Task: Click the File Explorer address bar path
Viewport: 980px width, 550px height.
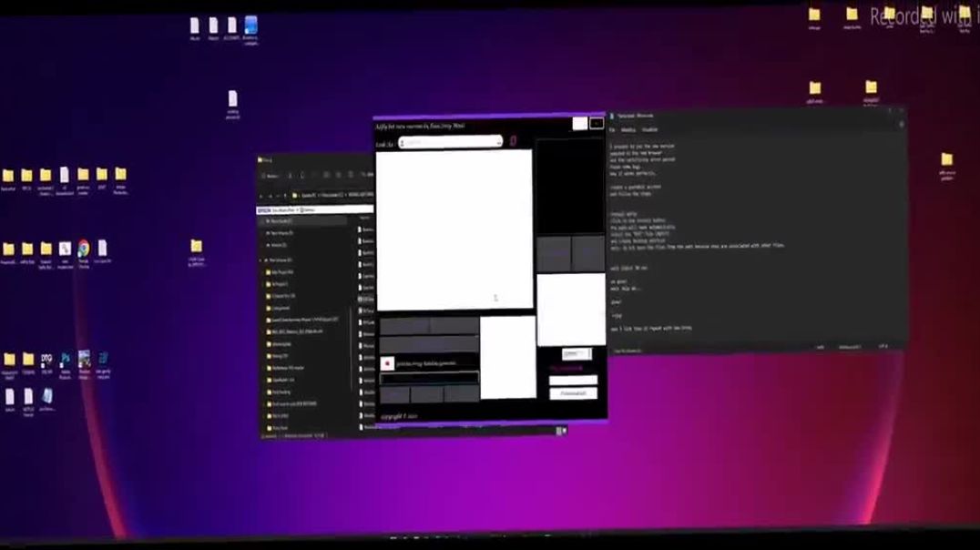Action: [332, 196]
